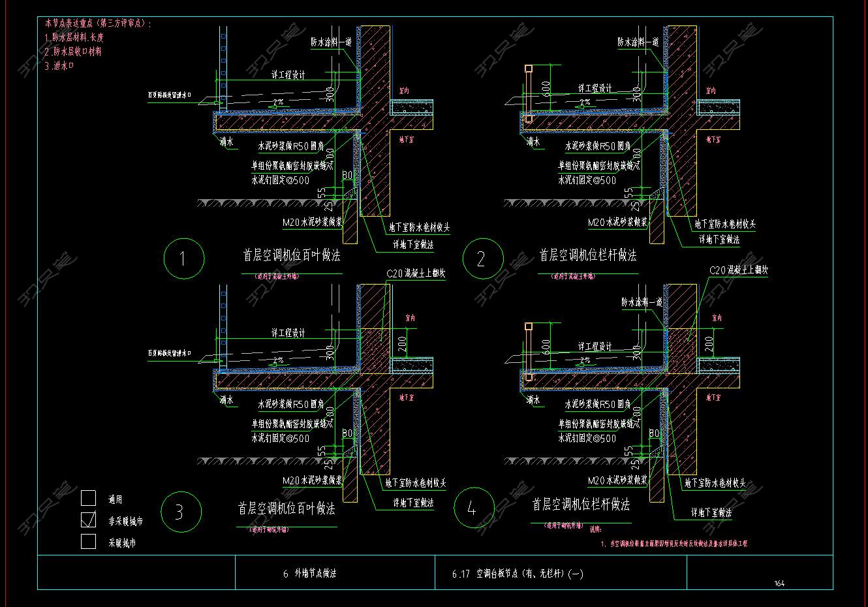Select the 地下室防水卷材收头 label in detail 2

pos(725,224)
